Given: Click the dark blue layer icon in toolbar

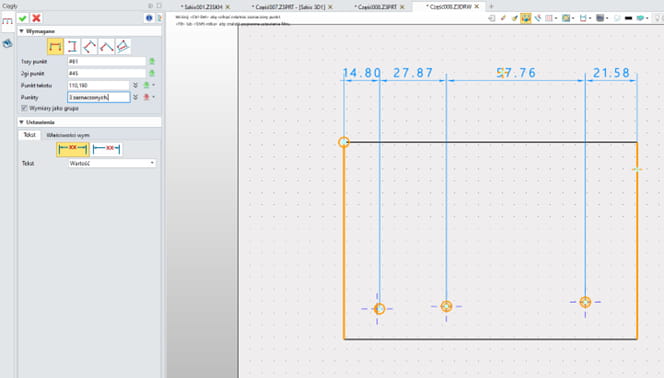Looking at the screenshot, I should pos(600,18).
